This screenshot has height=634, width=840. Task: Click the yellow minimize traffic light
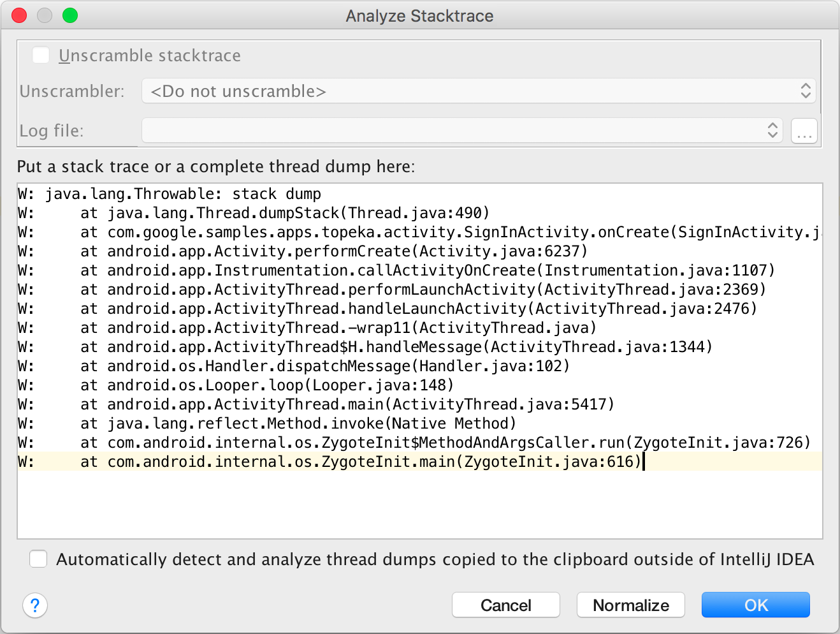point(45,15)
